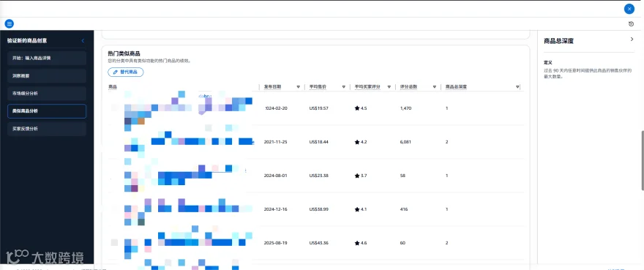Open the blue hamburger menu icon

click(x=10, y=24)
